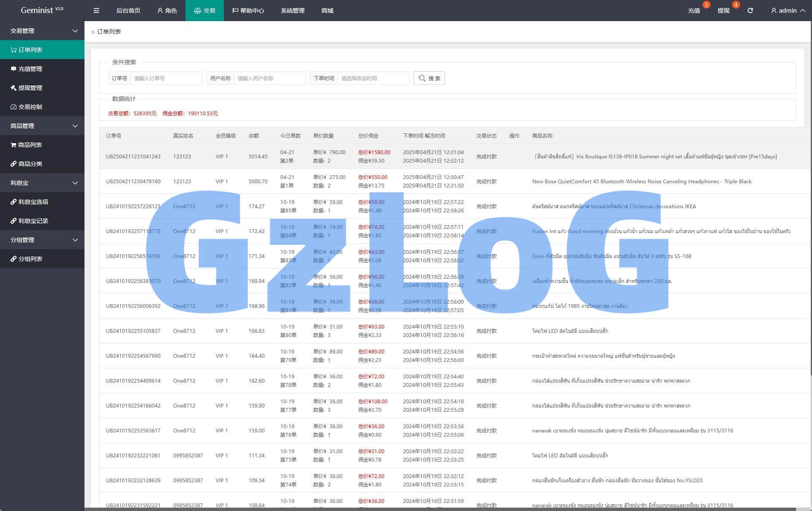Click the refresh icon in top bar
812x511 pixels.
pos(750,11)
